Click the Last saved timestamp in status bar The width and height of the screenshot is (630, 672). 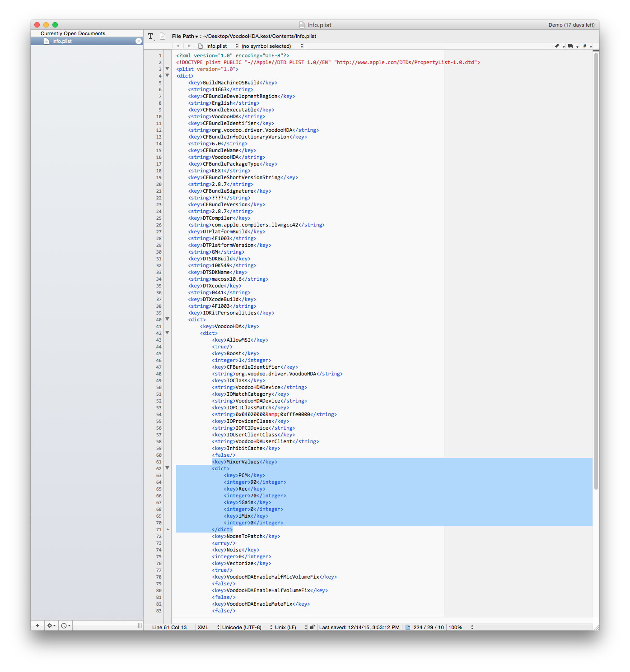pos(359,627)
